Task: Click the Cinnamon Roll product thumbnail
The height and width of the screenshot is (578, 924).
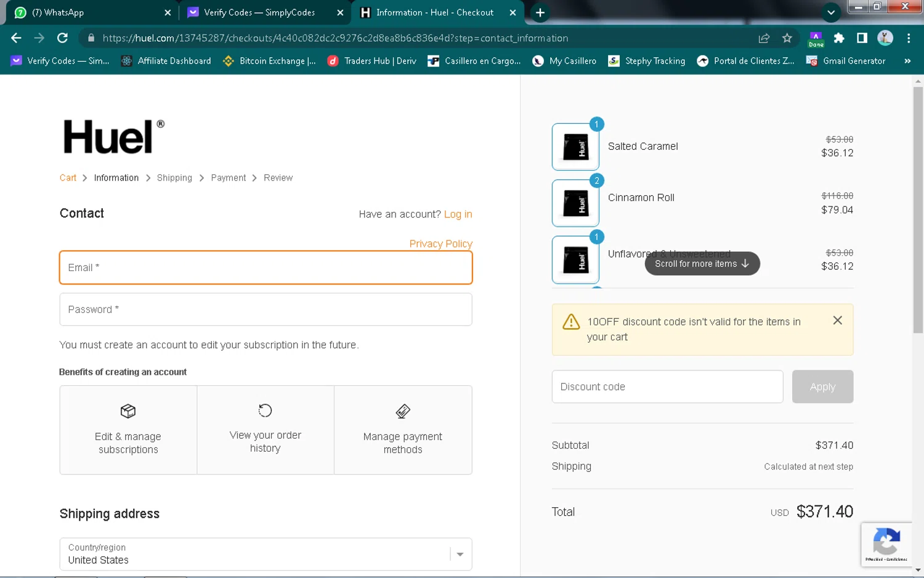Action: click(x=576, y=203)
